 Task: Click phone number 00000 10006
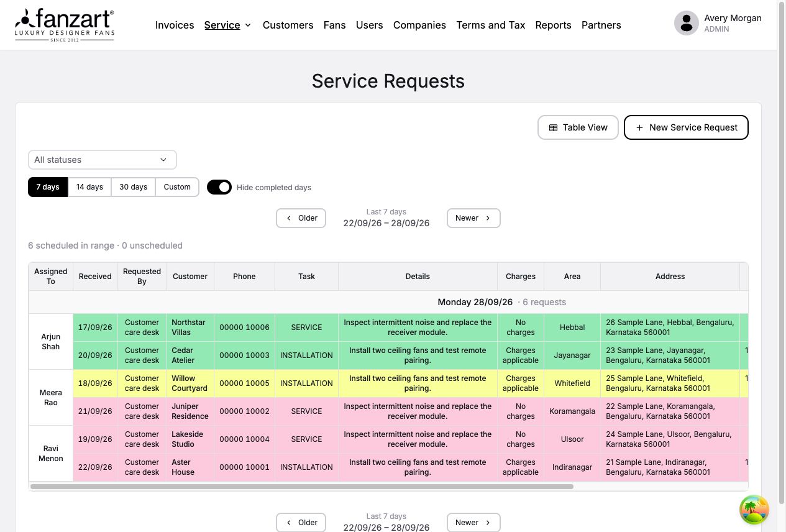tap(244, 328)
